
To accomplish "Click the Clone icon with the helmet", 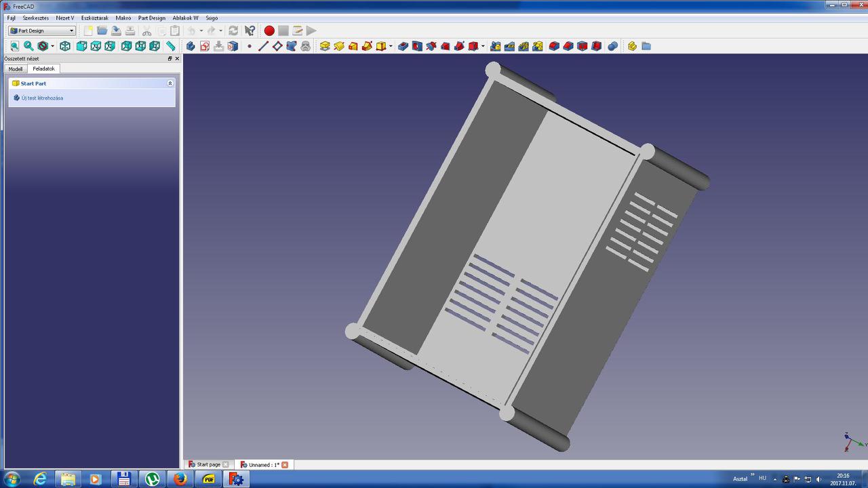I will click(x=306, y=46).
